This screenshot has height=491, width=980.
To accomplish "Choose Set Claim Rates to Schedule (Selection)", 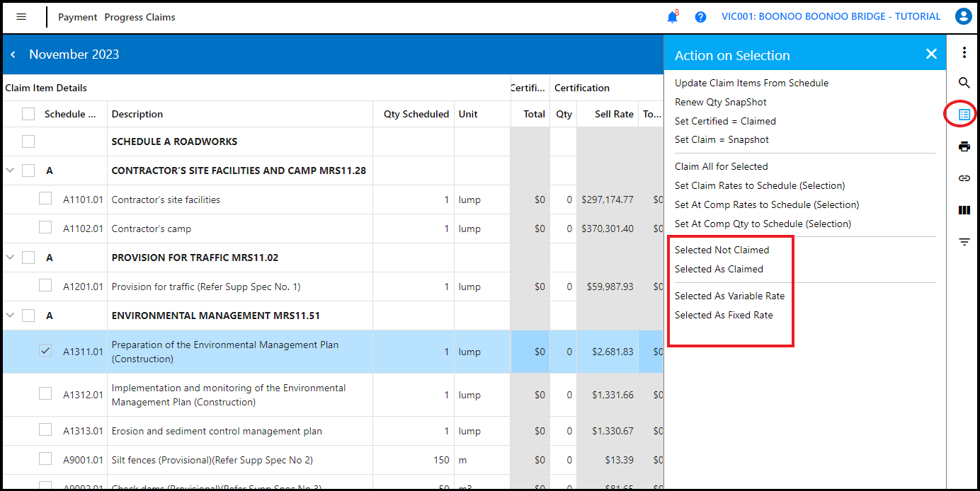I will (x=760, y=185).
